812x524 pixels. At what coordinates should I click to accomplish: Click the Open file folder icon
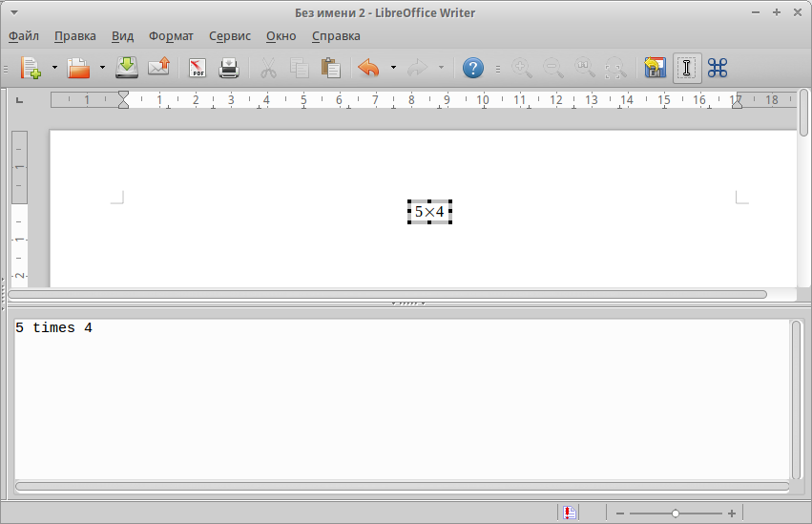click(x=78, y=68)
